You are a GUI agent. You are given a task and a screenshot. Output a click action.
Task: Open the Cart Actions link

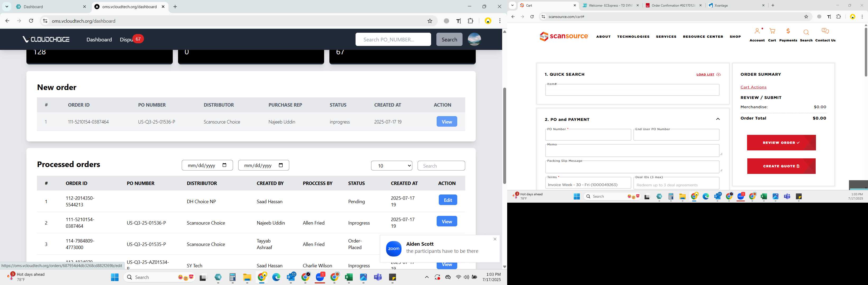[x=753, y=87]
